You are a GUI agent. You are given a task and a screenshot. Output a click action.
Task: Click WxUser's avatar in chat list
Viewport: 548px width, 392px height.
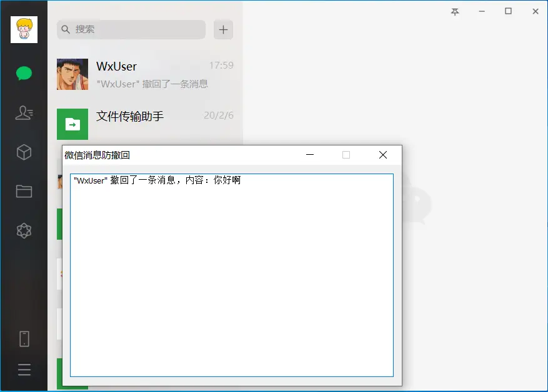(x=72, y=74)
